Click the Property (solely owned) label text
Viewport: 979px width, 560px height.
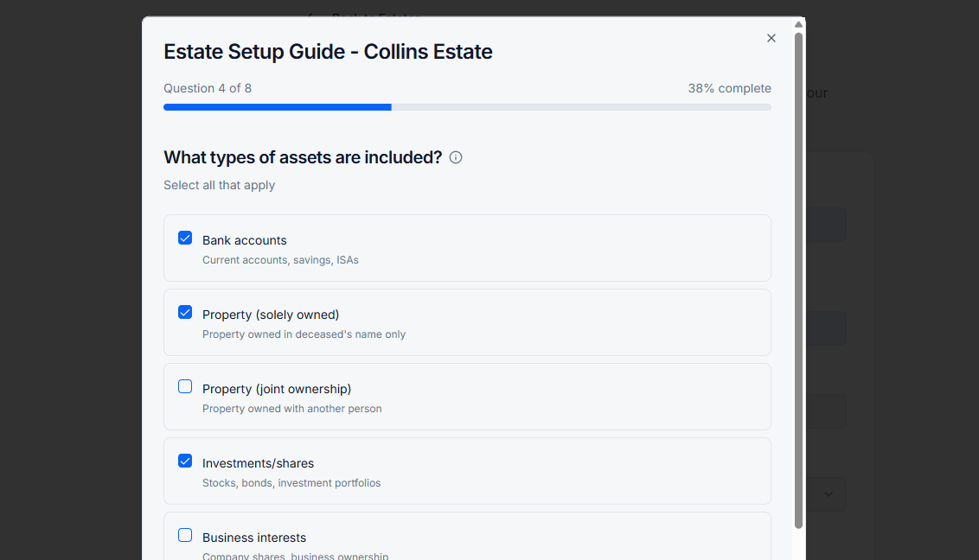pyautogui.click(x=270, y=314)
